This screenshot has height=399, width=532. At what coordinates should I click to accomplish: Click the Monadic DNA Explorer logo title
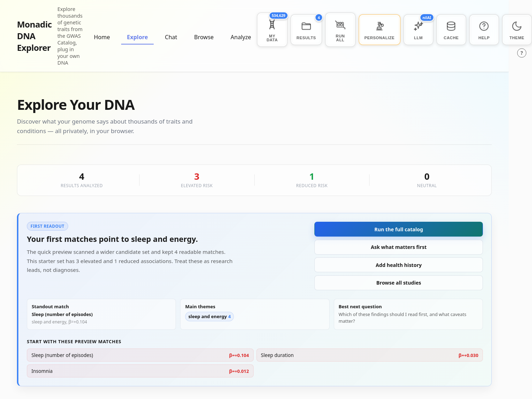coord(35,36)
